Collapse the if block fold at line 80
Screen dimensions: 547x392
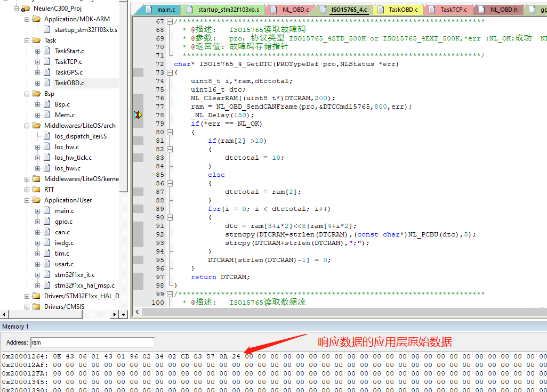click(x=170, y=132)
